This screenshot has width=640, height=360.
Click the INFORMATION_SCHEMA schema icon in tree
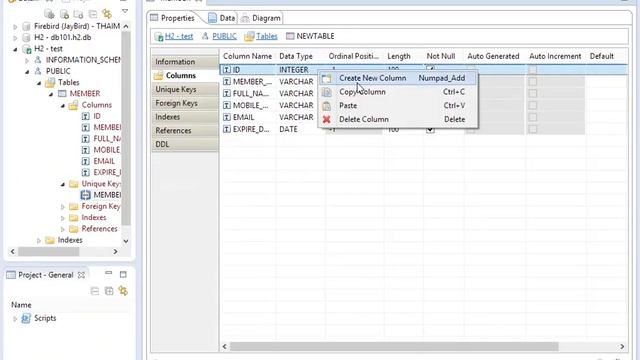(x=38, y=60)
